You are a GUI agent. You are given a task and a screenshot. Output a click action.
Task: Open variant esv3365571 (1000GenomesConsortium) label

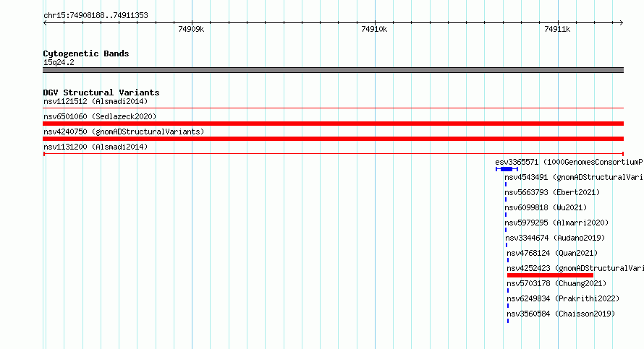(x=569, y=162)
